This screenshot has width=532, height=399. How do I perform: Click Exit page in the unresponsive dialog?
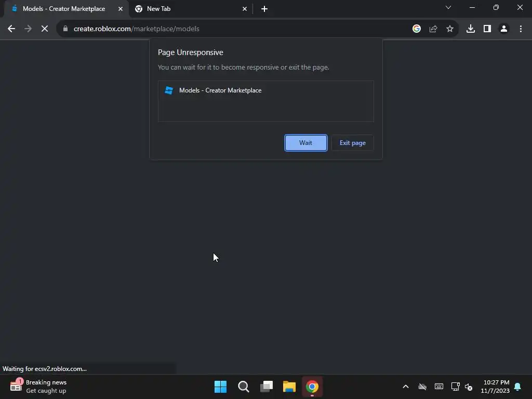click(x=353, y=143)
